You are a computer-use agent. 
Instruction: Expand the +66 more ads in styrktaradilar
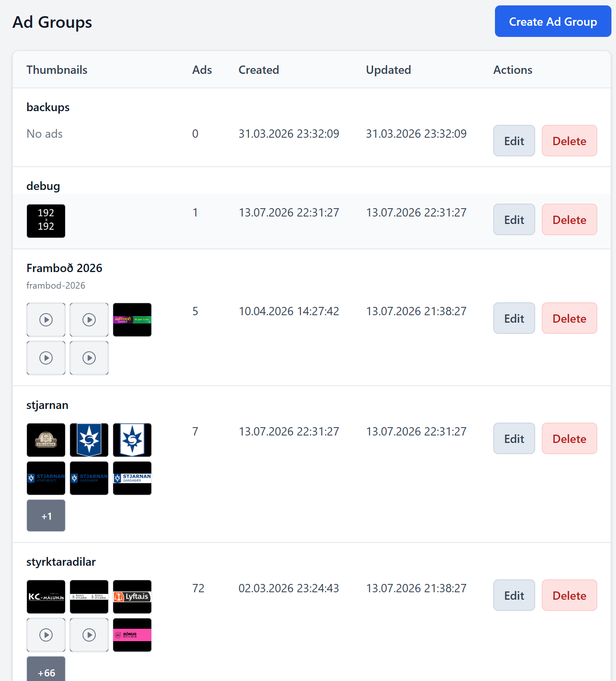click(x=46, y=669)
